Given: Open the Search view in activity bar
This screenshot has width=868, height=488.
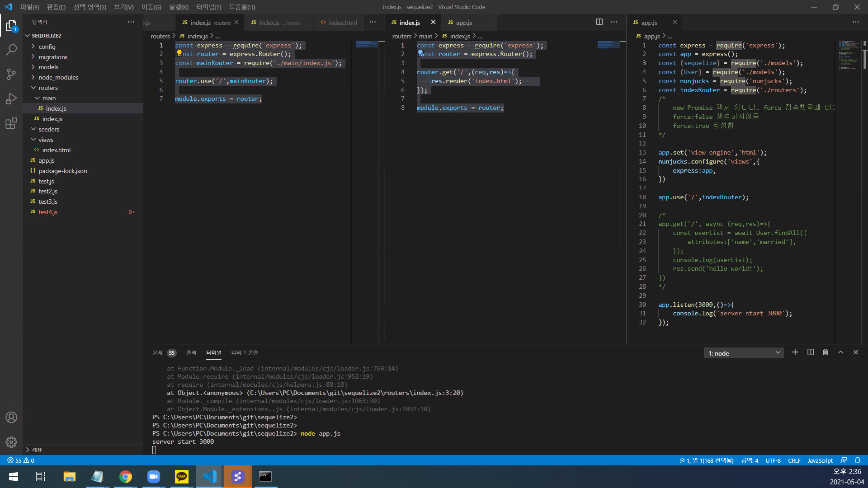Looking at the screenshot, I should click(11, 50).
